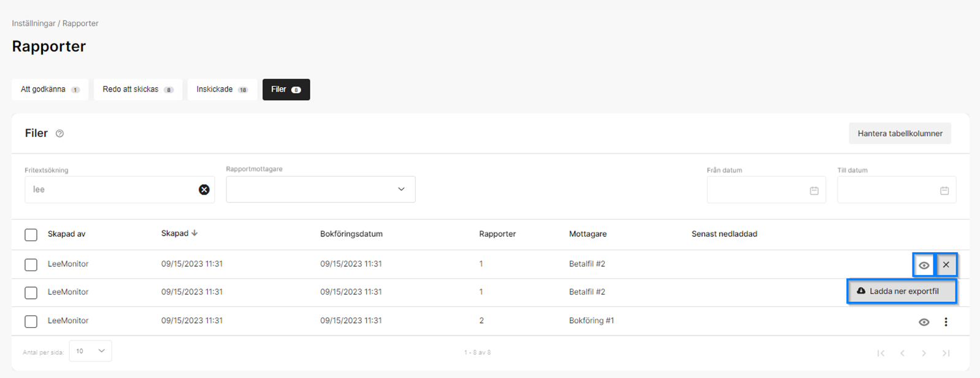Image resolution: width=980 pixels, height=378 pixels.
Task: Switch to the Att godkänna tab
Action: (50, 90)
